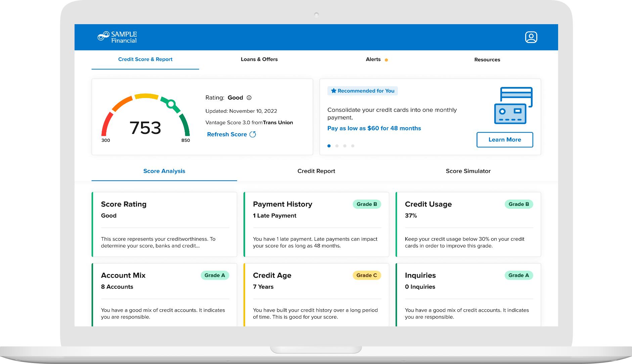Click the credit card illustration in the offer card
Image resolution: width=632 pixels, height=364 pixels.
513,105
